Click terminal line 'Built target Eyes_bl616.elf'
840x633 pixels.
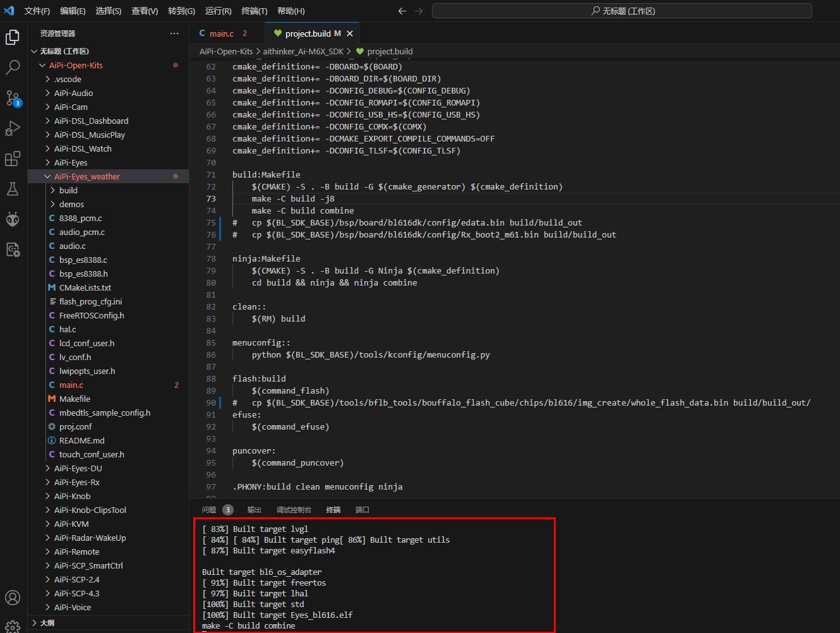click(x=277, y=615)
